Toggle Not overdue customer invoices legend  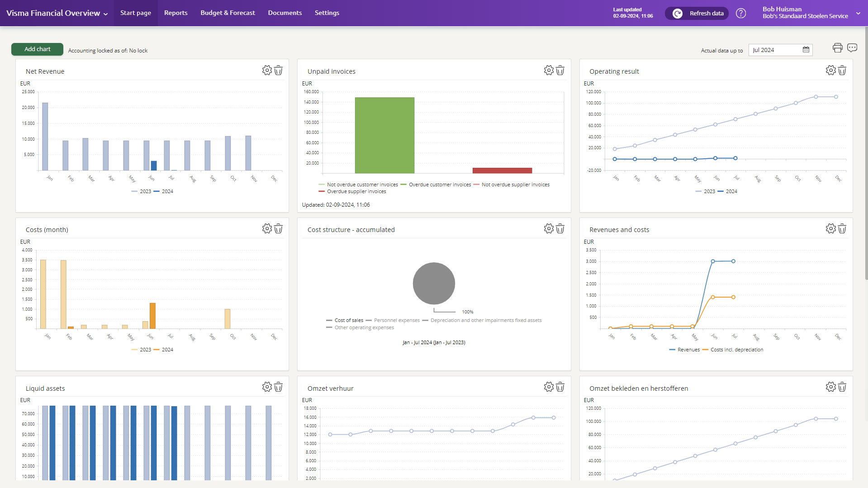tap(358, 185)
